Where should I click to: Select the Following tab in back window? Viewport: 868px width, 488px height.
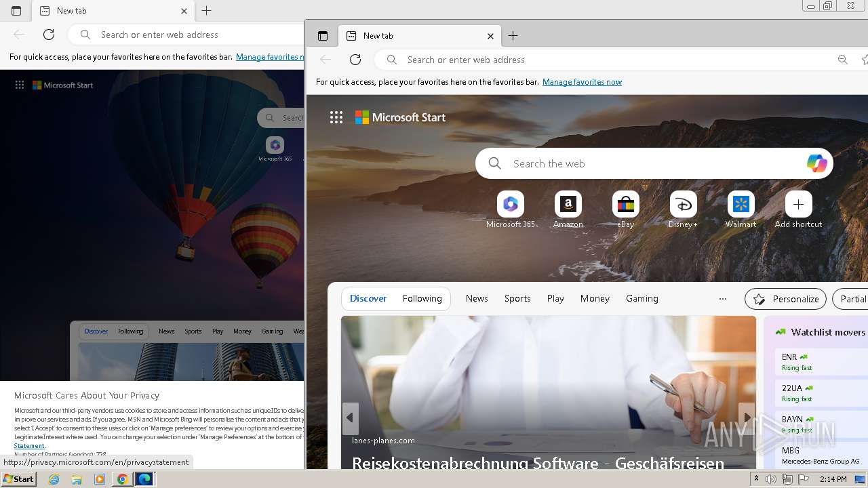(x=130, y=331)
